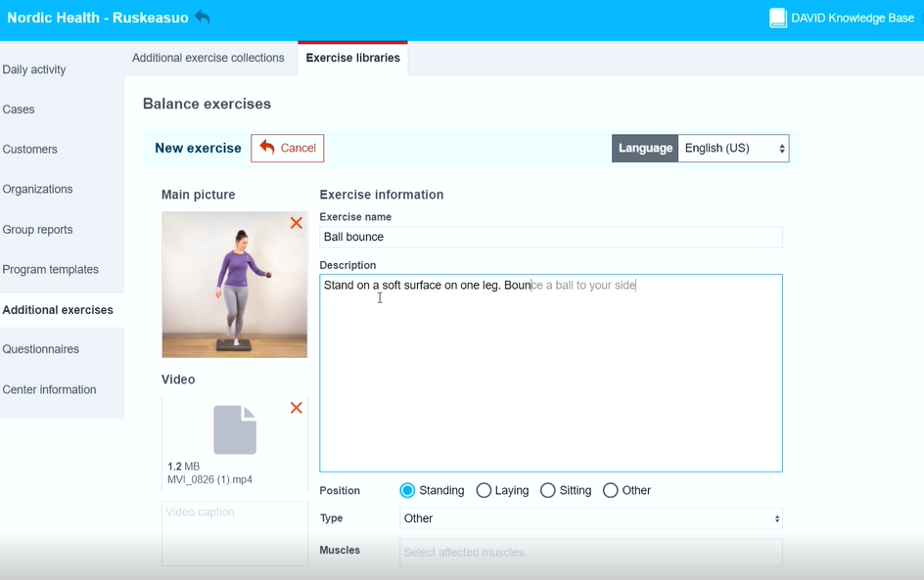This screenshot has height=580, width=924.
Task: Click the Exercise name input field
Action: pyautogui.click(x=551, y=237)
